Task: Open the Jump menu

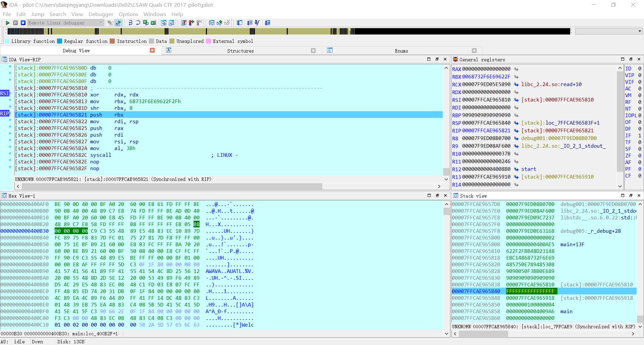Action: 38,14
